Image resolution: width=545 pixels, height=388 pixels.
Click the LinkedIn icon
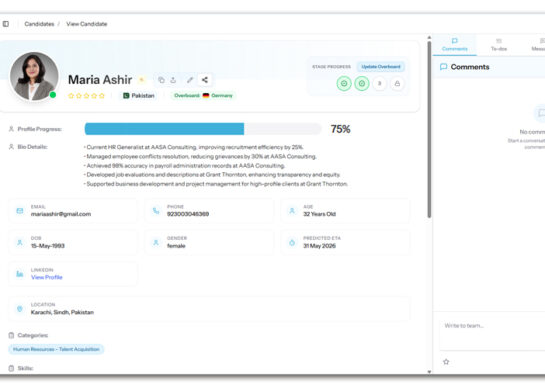(x=20, y=274)
